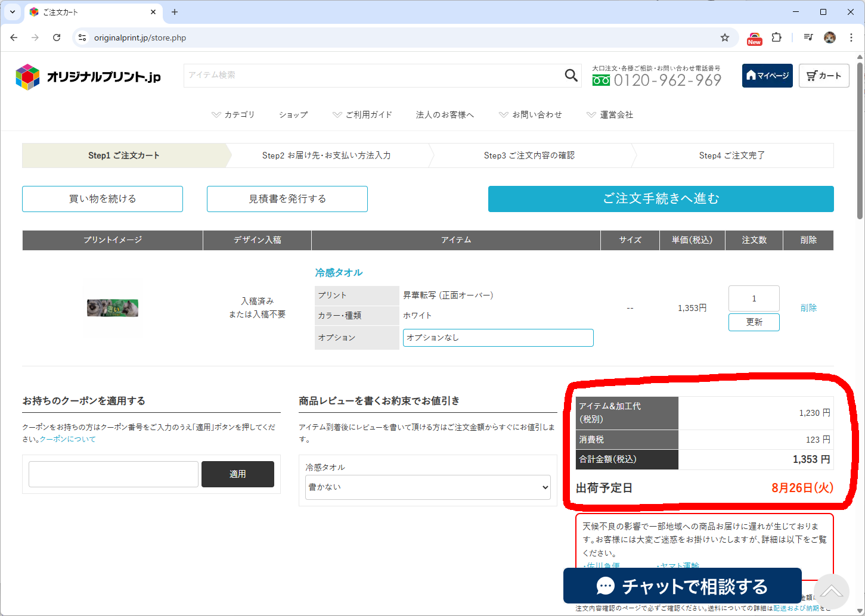Click ご注文手続きへ進む button
This screenshot has height=616, width=865.
(x=661, y=199)
